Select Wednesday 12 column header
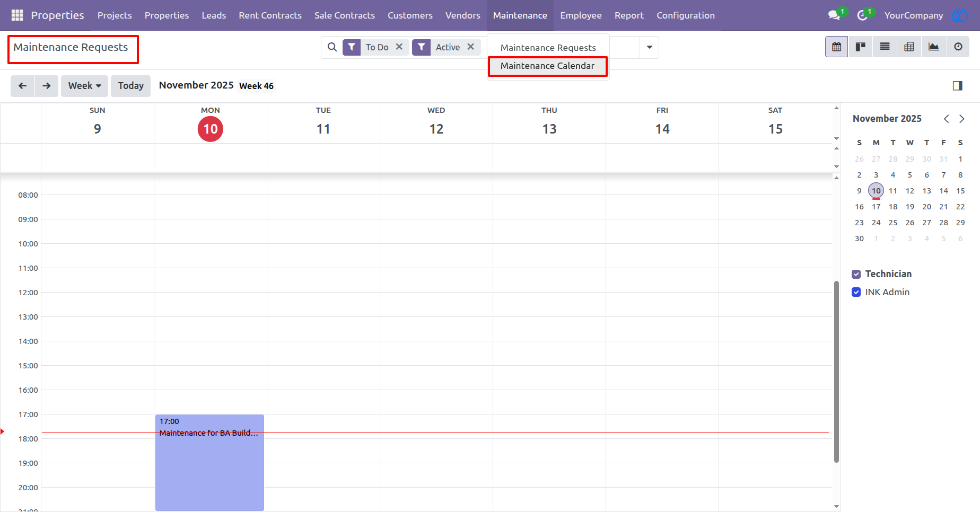Viewport: 980px width, 512px height. click(436, 123)
